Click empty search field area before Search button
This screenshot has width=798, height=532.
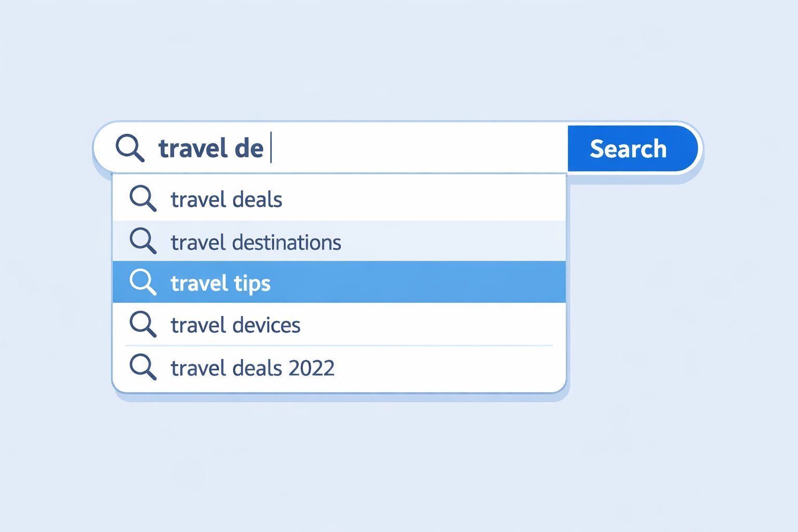(x=416, y=149)
